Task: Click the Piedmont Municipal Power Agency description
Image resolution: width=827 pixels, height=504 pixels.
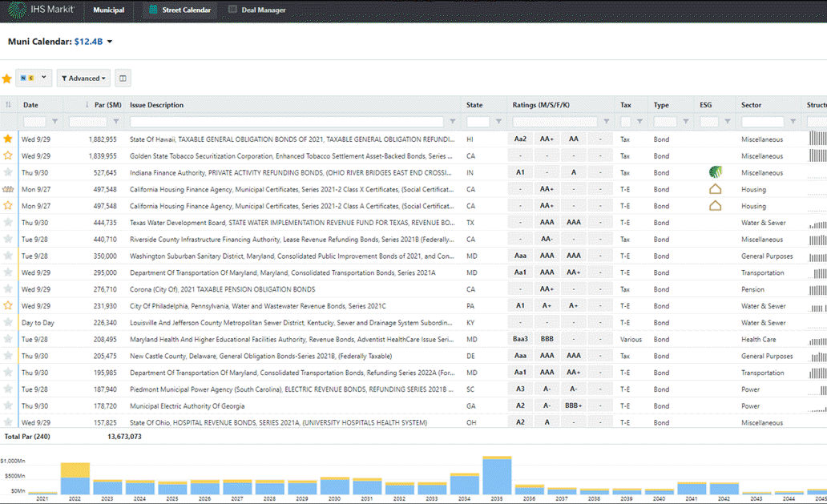Action: point(292,389)
